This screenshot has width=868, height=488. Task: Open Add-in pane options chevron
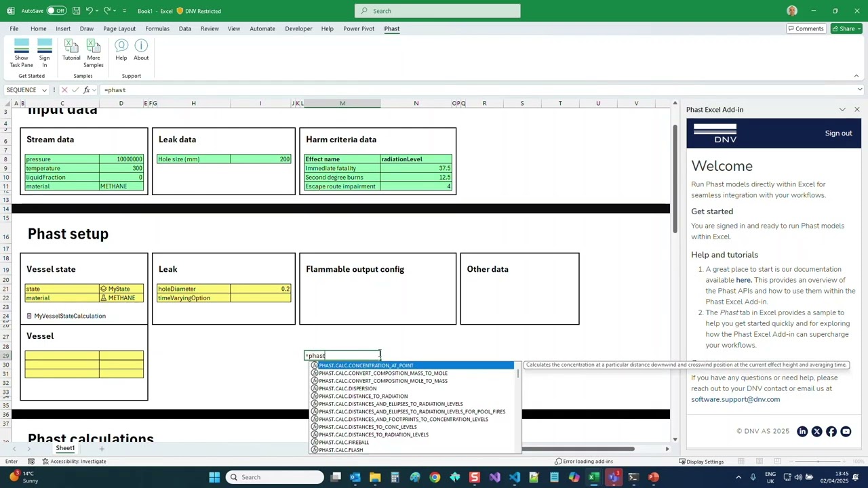(842, 110)
